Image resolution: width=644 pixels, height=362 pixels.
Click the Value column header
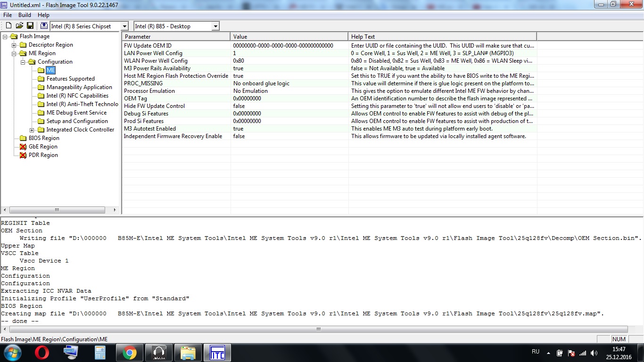(x=289, y=36)
